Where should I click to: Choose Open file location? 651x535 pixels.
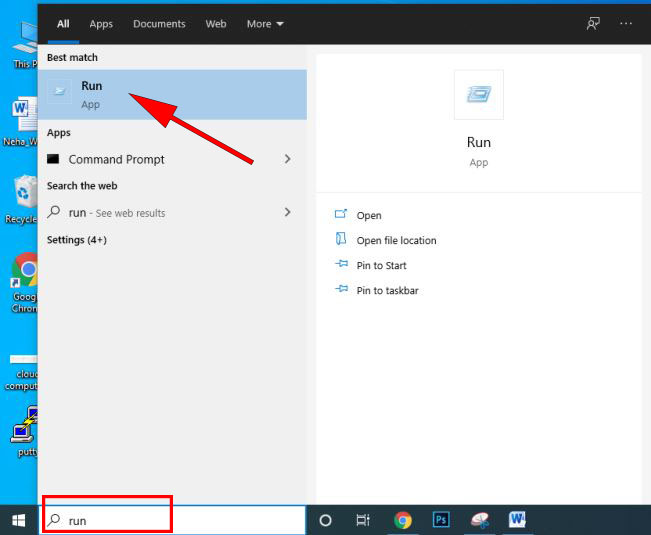396,240
